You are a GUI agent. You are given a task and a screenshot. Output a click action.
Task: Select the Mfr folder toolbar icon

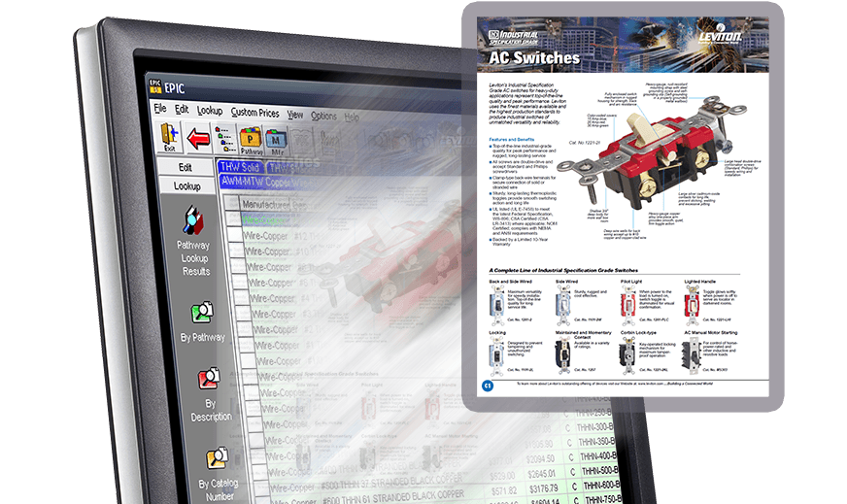276,142
